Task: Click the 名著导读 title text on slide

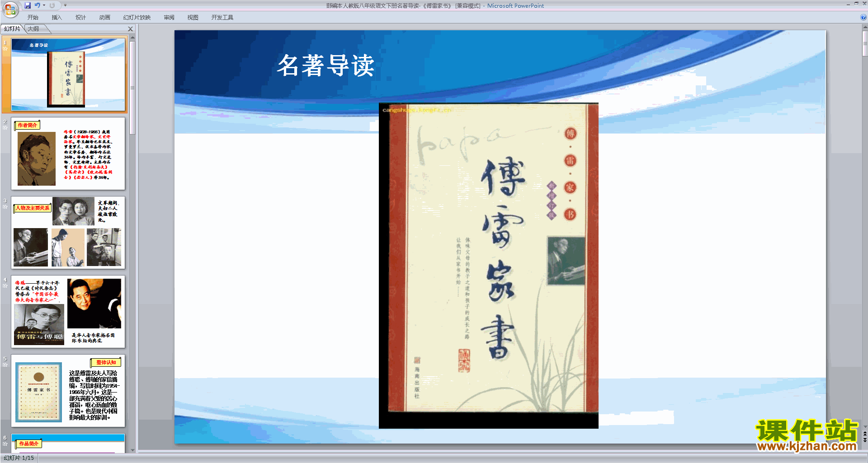Action: [325, 65]
